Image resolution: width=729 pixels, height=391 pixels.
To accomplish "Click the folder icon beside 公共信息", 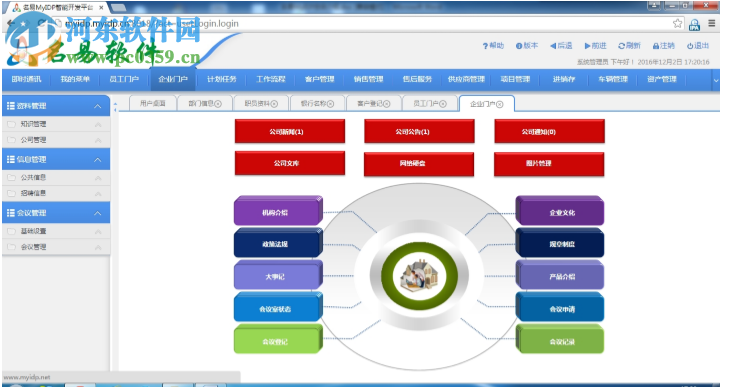I will (12, 178).
